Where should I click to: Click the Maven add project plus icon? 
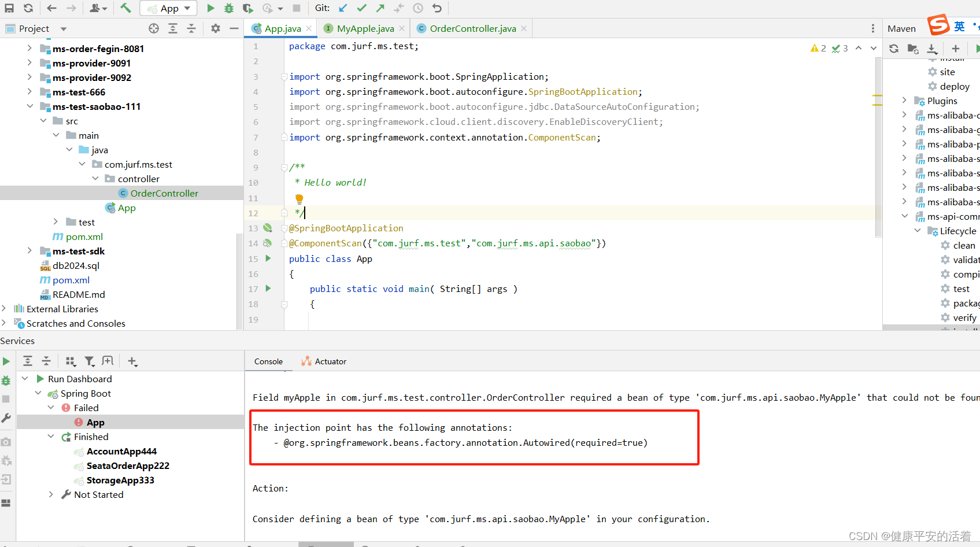click(x=956, y=49)
